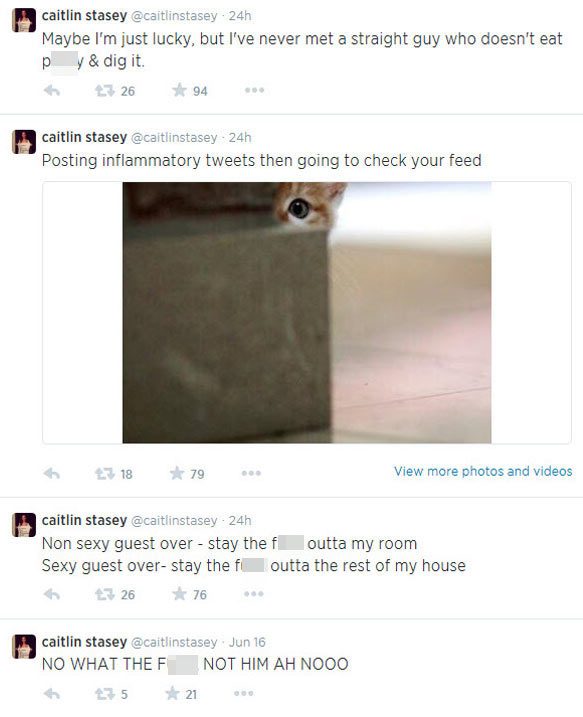
Task: Favorite the tweet with 94 stars
Action: pyautogui.click(x=179, y=90)
